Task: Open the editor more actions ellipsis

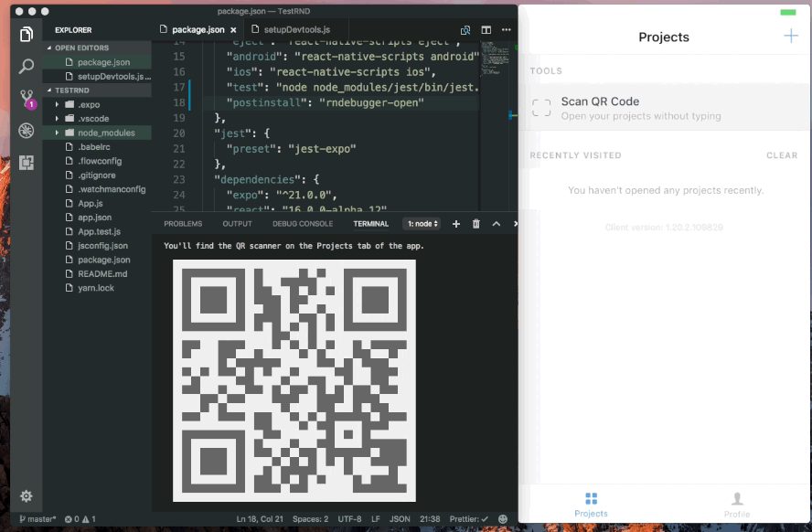Action: point(506,30)
